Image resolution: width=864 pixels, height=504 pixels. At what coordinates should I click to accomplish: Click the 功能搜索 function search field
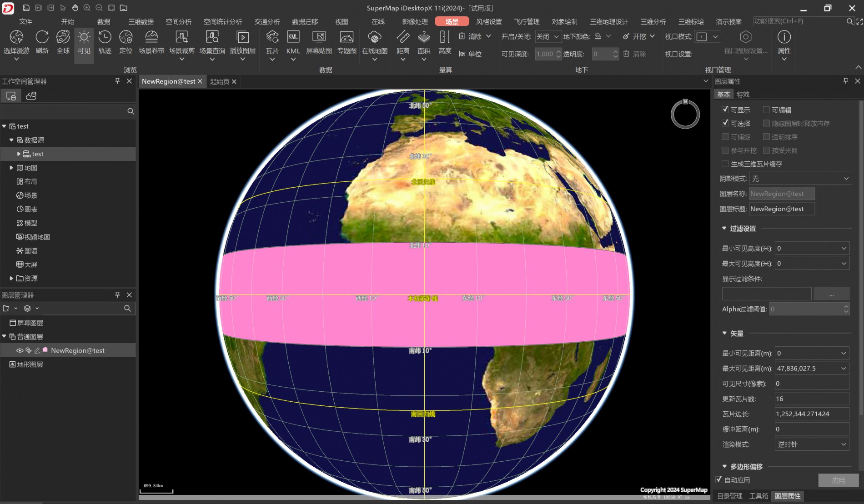[x=799, y=21]
